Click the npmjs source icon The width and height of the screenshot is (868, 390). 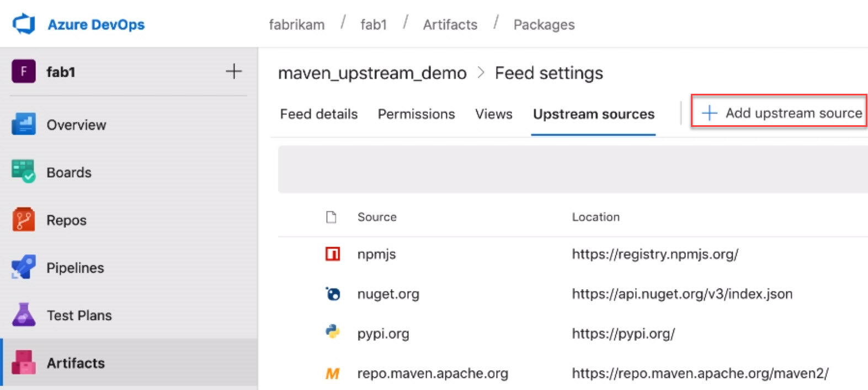point(333,254)
